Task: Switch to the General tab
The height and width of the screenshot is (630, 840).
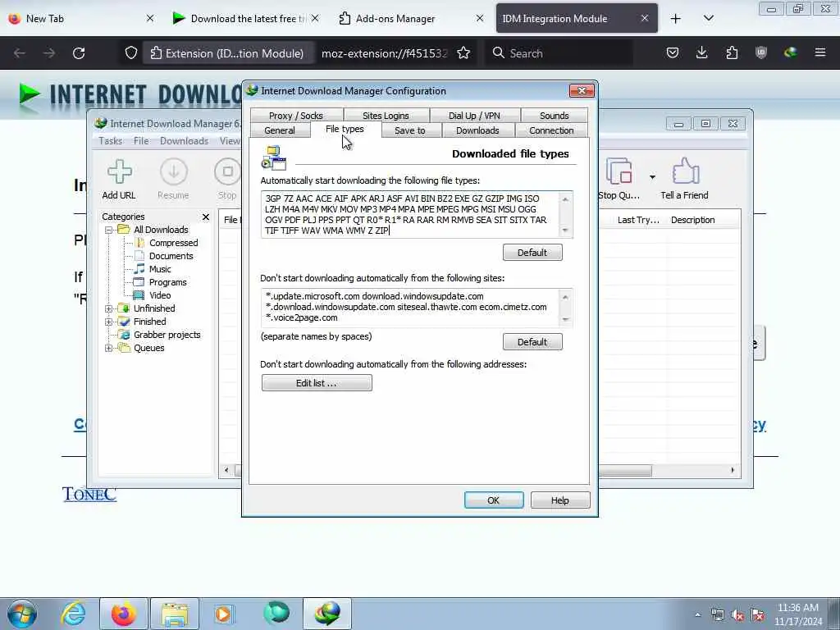Action: coord(280,130)
